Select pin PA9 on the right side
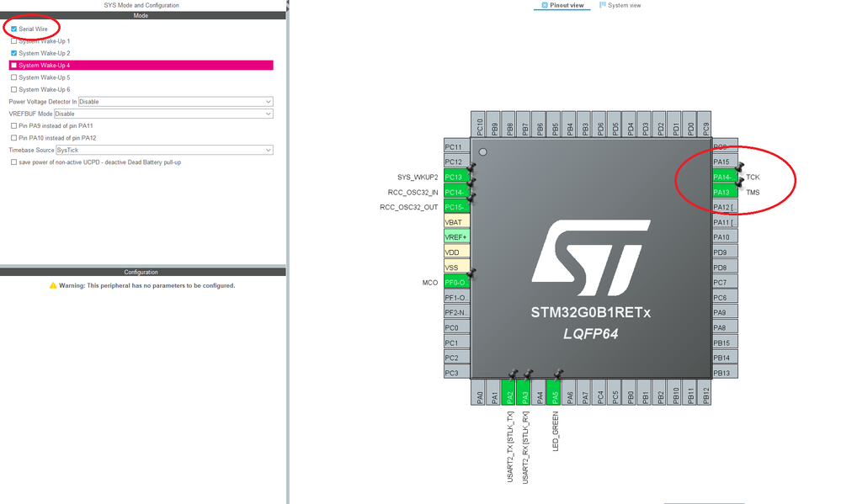Viewport: 841px width, 504px height. coord(725,313)
